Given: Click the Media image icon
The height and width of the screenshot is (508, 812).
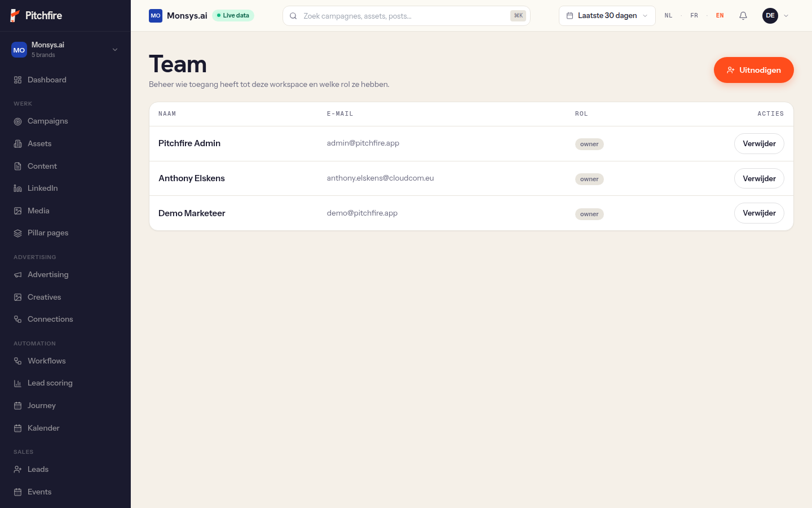Looking at the screenshot, I should tap(17, 211).
